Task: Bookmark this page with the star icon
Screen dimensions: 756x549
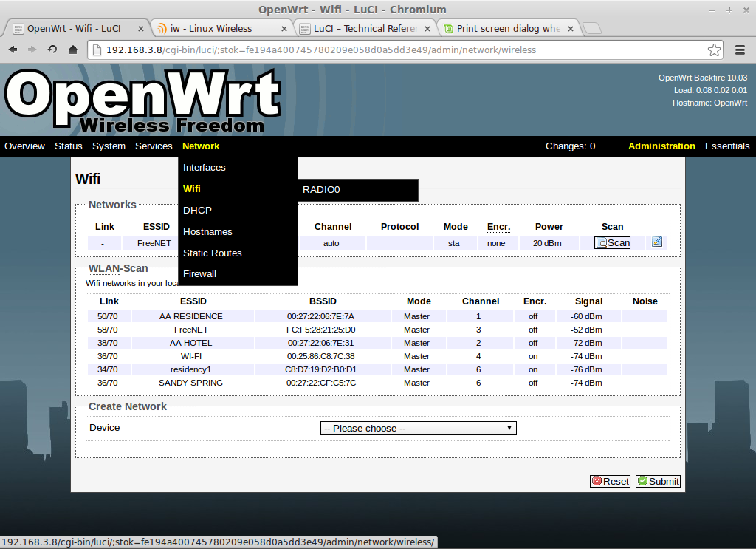Action: tap(714, 50)
